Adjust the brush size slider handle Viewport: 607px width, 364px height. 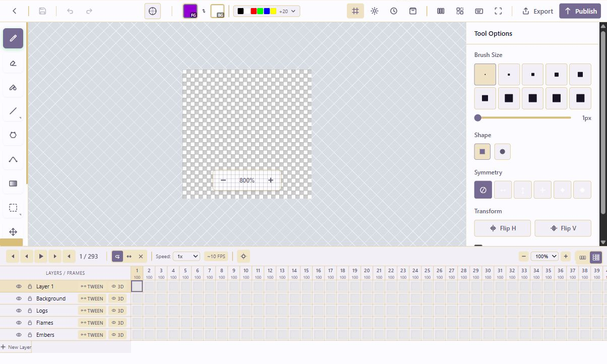point(478,118)
